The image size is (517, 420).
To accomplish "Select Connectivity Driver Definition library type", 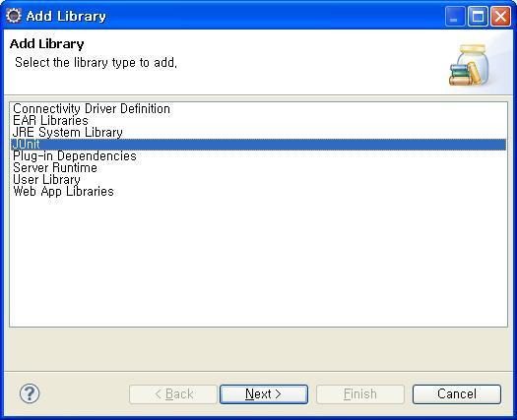I will click(x=92, y=109).
